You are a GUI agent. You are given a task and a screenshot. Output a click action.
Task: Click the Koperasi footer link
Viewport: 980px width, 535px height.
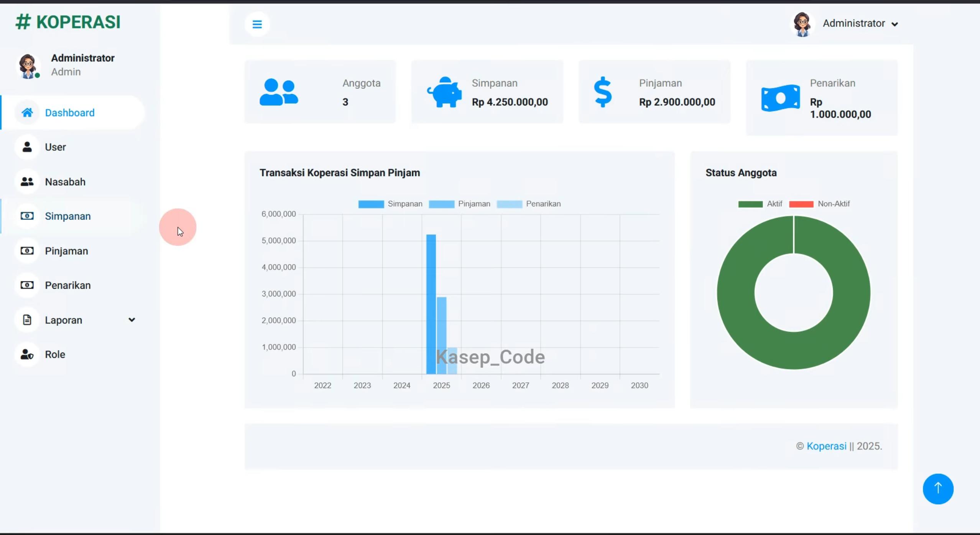826,446
